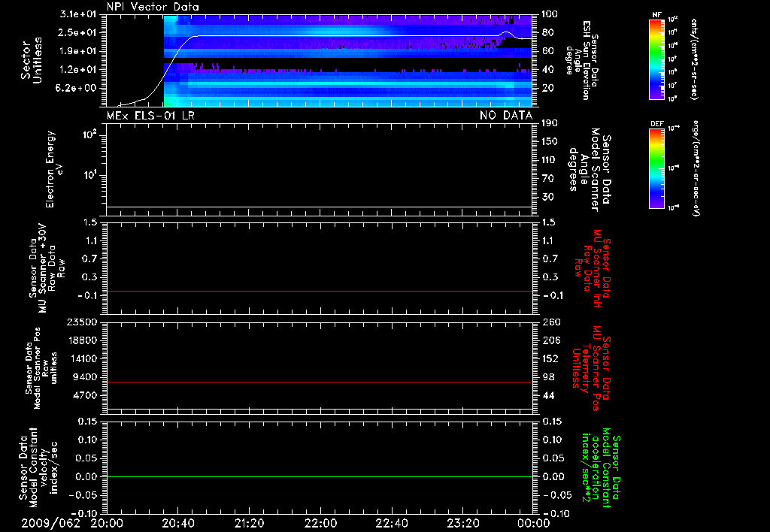Click the 152 telemetry tick label
The width and height of the screenshot is (770, 532).
pos(550,358)
